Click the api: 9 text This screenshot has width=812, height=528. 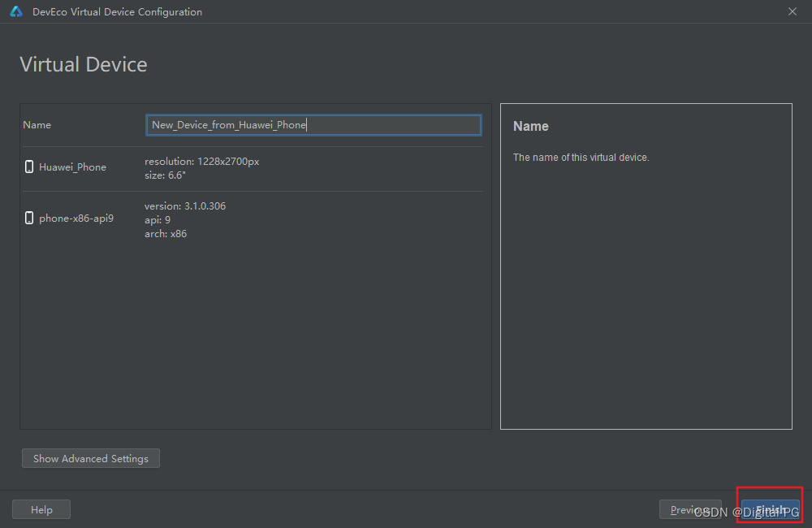click(158, 219)
